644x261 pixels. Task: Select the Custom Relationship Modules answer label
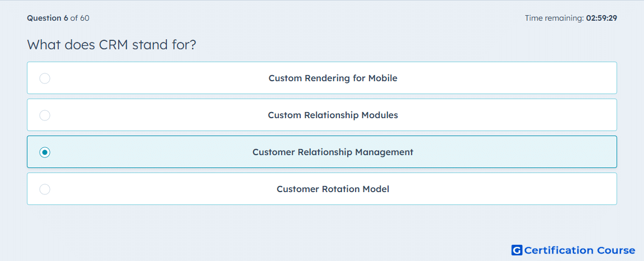(x=333, y=115)
